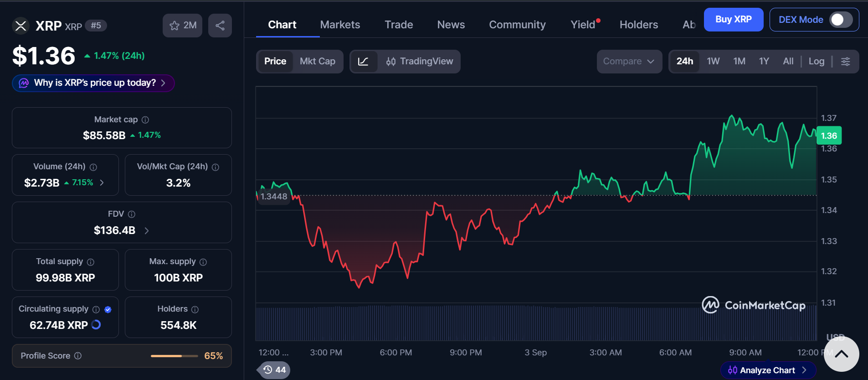Open Market cap info icon

(145, 120)
